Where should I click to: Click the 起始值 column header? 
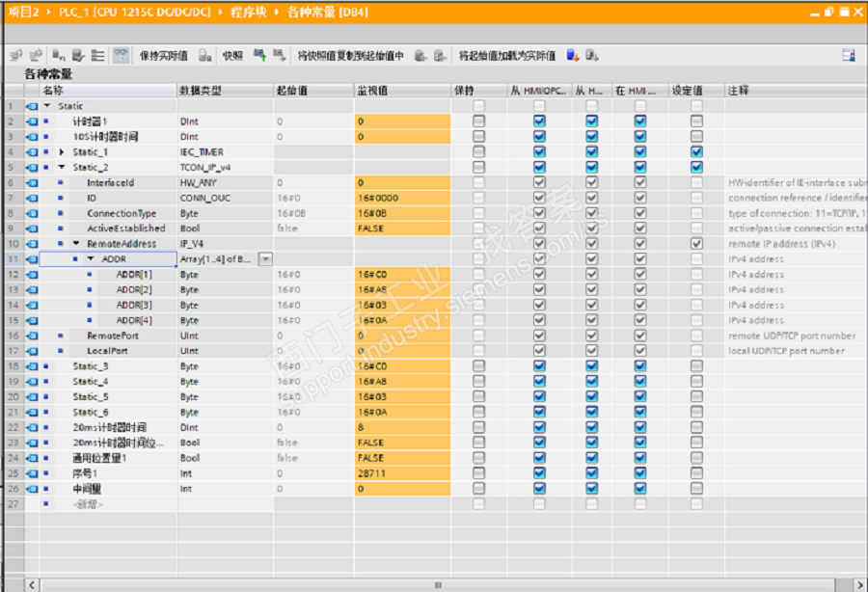pyautogui.click(x=313, y=91)
